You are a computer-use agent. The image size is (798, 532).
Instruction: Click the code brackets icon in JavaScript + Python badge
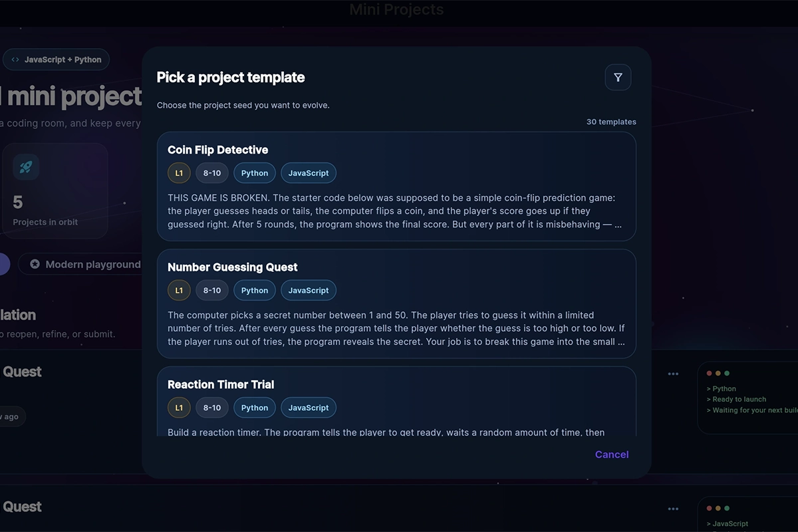(x=15, y=60)
